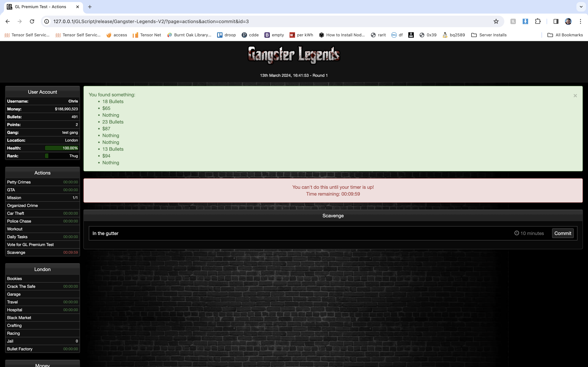Open Petty Crimes in the Actions menu

[19, 182]
